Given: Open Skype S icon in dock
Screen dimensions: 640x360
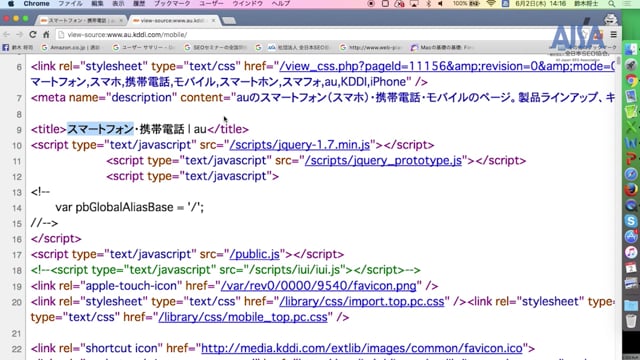Looking at the screenshot, I should [631, 221].
